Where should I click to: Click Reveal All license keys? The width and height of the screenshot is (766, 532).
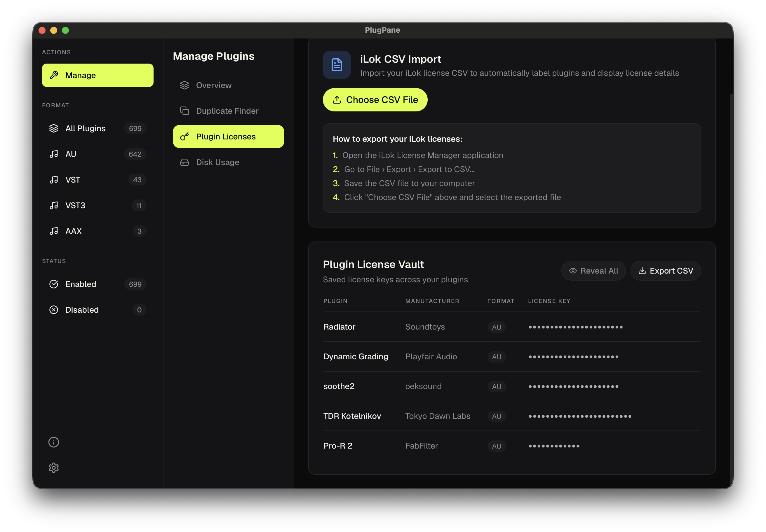(x=593, y=271)
